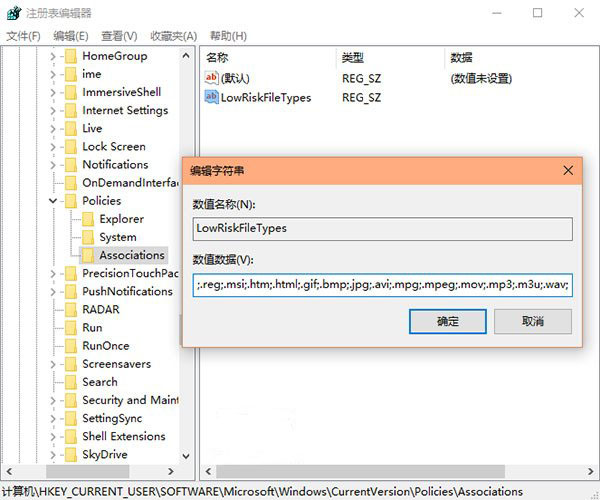Click the 确定 button in dialog

pyautogui.click(x=448, y=321)
